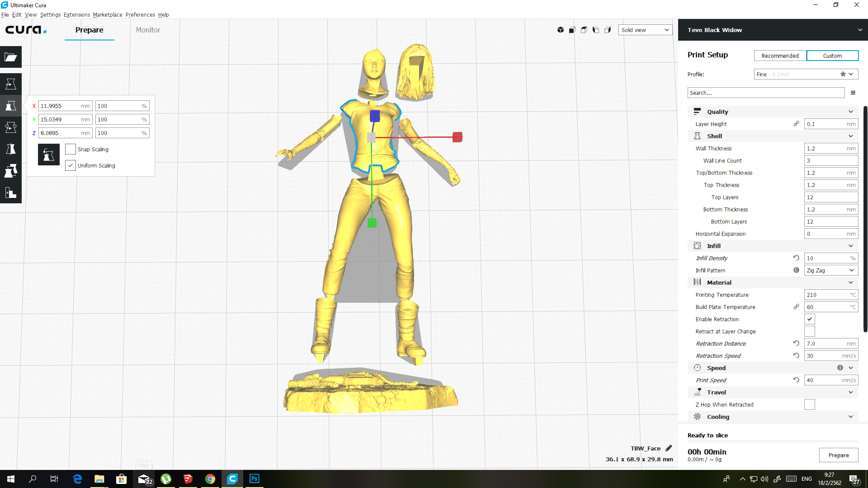Click the red X-axis scale handle
868x488 pixels.
pyautogui.click(x=458, y=137)
